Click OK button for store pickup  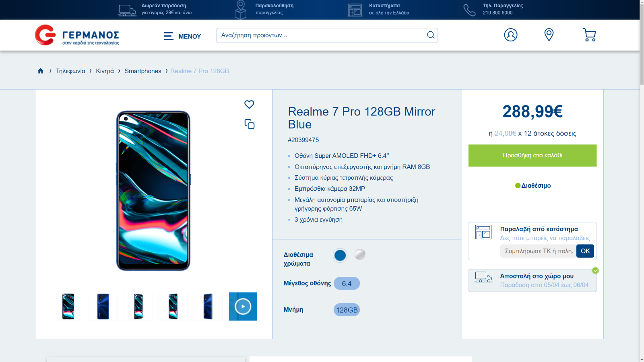pyautogui.click(x=585, y=251)
